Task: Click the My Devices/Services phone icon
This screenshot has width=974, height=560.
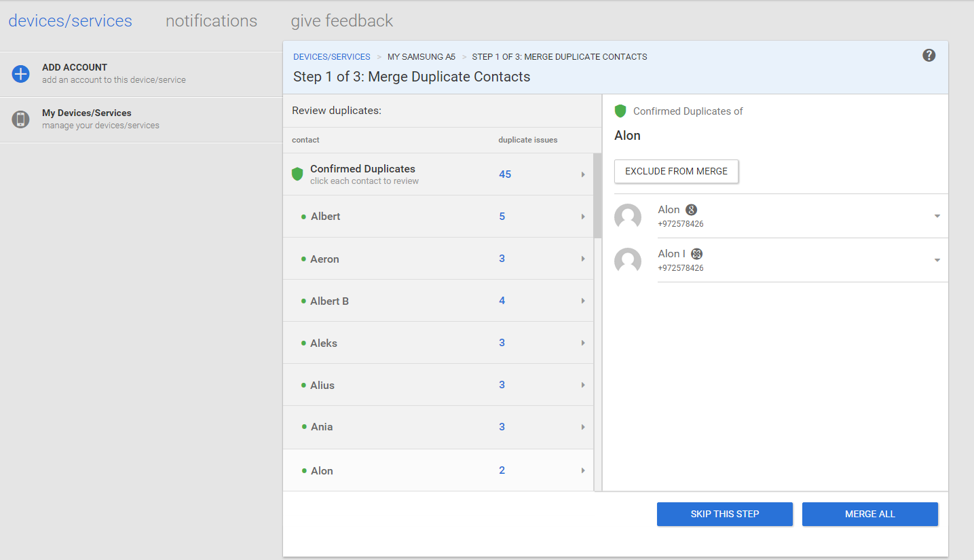Action: point(21,119)
